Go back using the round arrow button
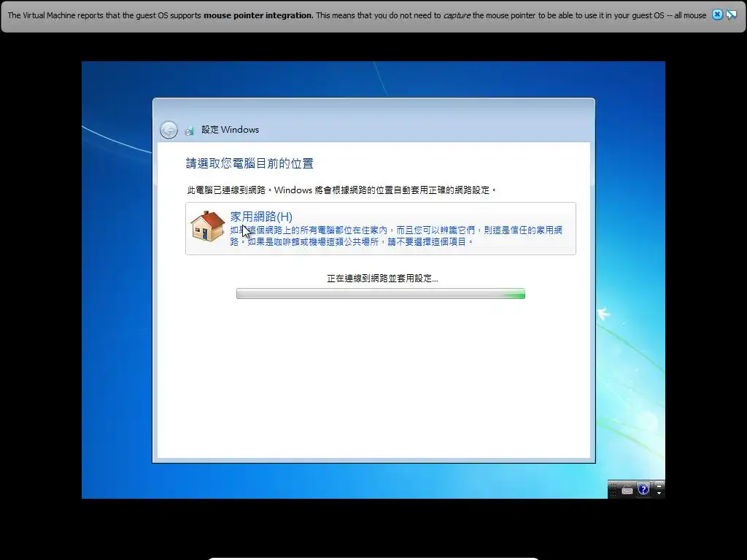This screenshot has height=560, width=747. [x=169, y=130]
